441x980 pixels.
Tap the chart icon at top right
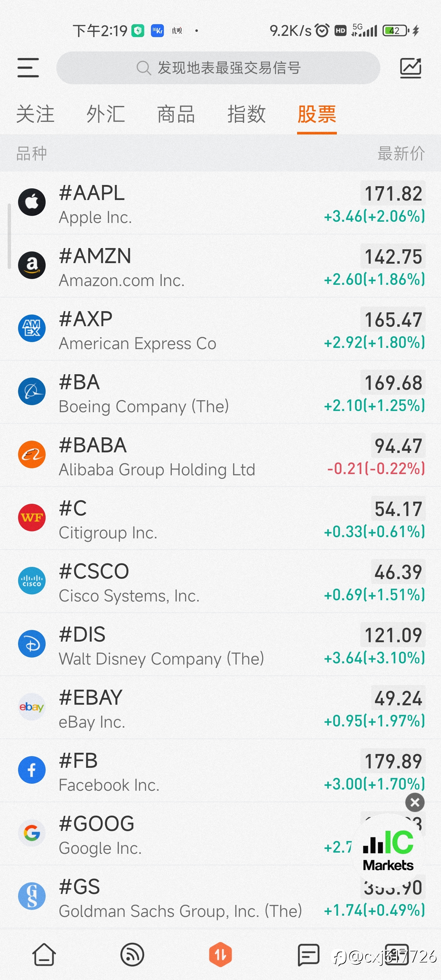(411, 68)
